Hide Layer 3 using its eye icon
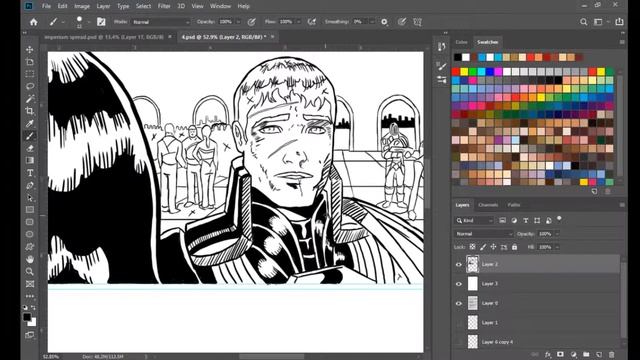Image resolution: width=640 pixels, height=360 pixels. (x=459, y=284)
